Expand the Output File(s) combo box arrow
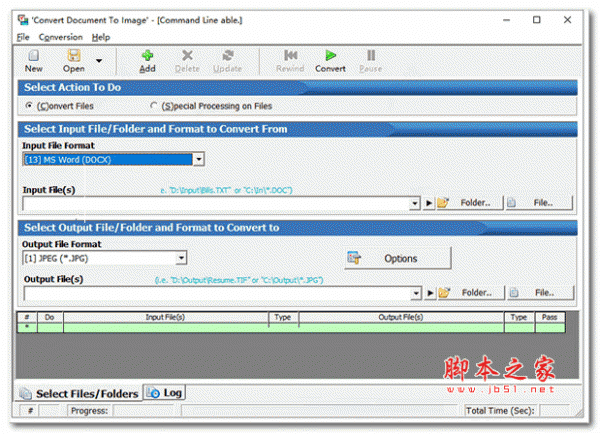This screenshot has height=434, width=600. click(416, 294)
